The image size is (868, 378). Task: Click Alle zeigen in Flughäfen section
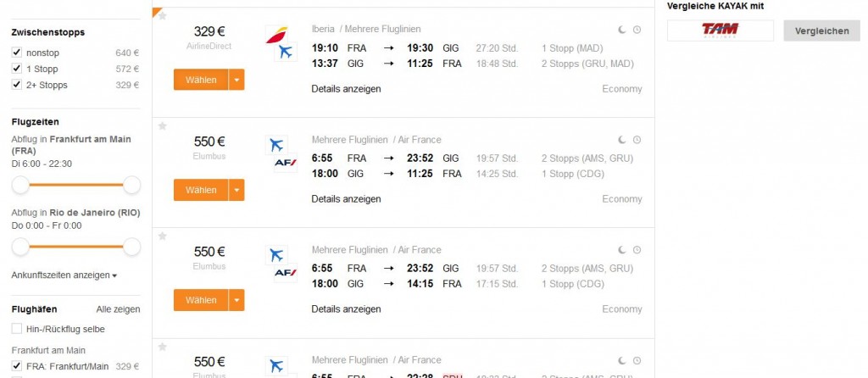click(x=118, y=309)
